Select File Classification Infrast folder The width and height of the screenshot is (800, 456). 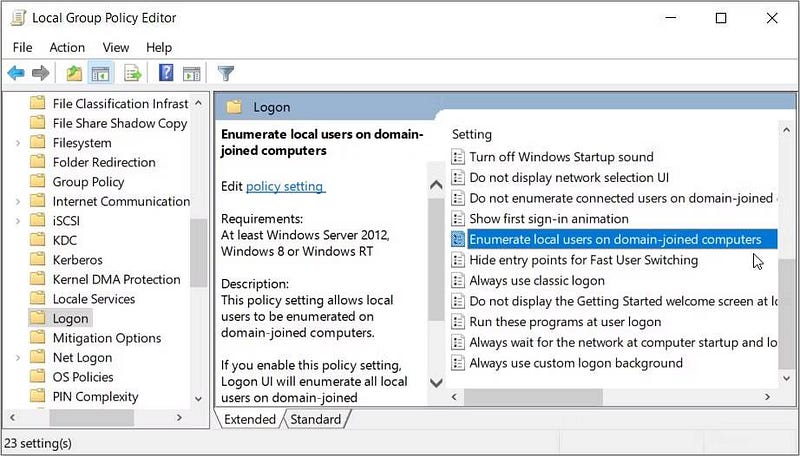coord(120,104)
